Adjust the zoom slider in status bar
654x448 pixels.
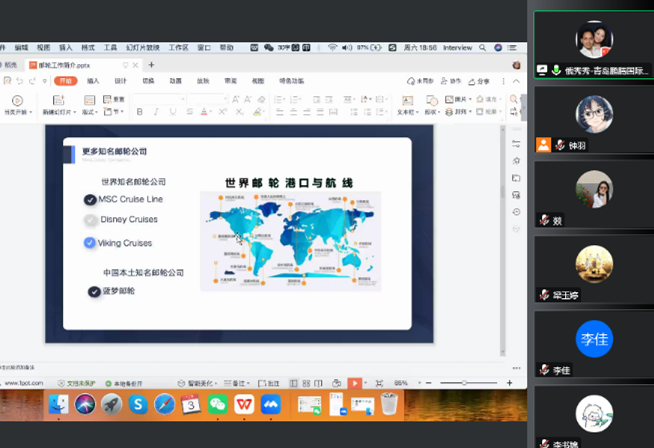[x=463, y=383]
